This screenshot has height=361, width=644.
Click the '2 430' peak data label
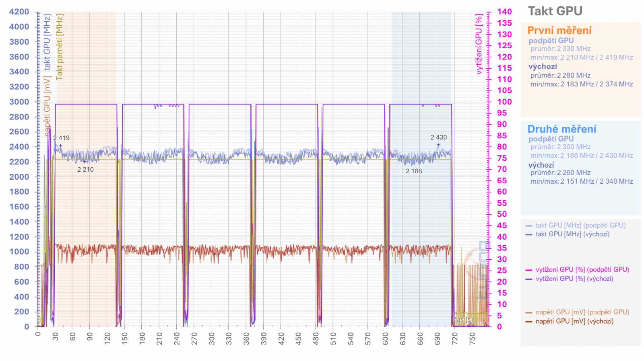[x=438, y=137]
